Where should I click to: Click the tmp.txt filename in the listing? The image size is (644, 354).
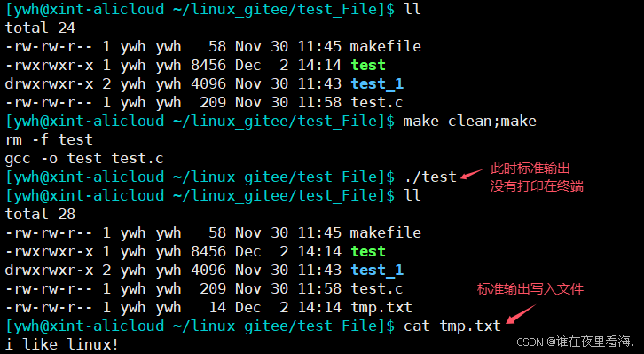381,307
